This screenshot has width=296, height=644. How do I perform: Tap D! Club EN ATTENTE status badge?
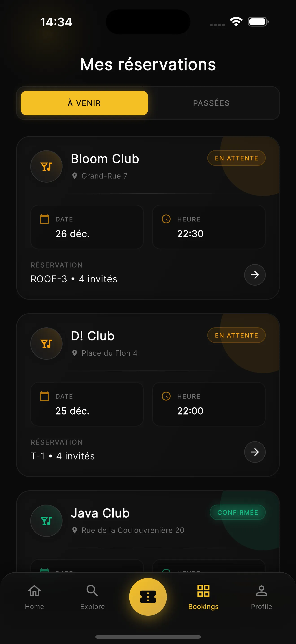point(236,335)
